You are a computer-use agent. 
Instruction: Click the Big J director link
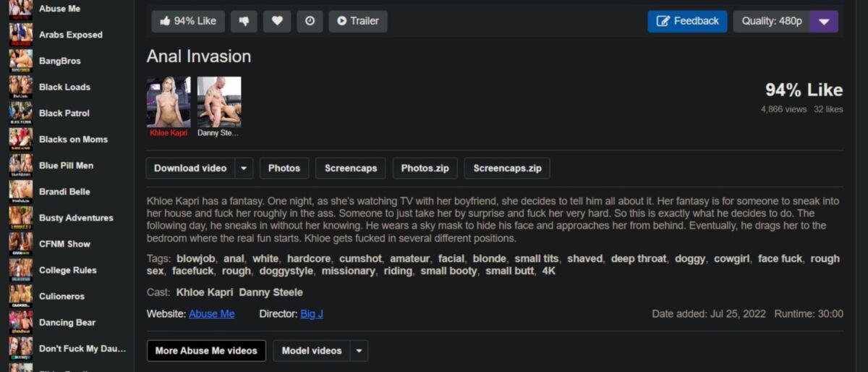(x=312, y=314)
